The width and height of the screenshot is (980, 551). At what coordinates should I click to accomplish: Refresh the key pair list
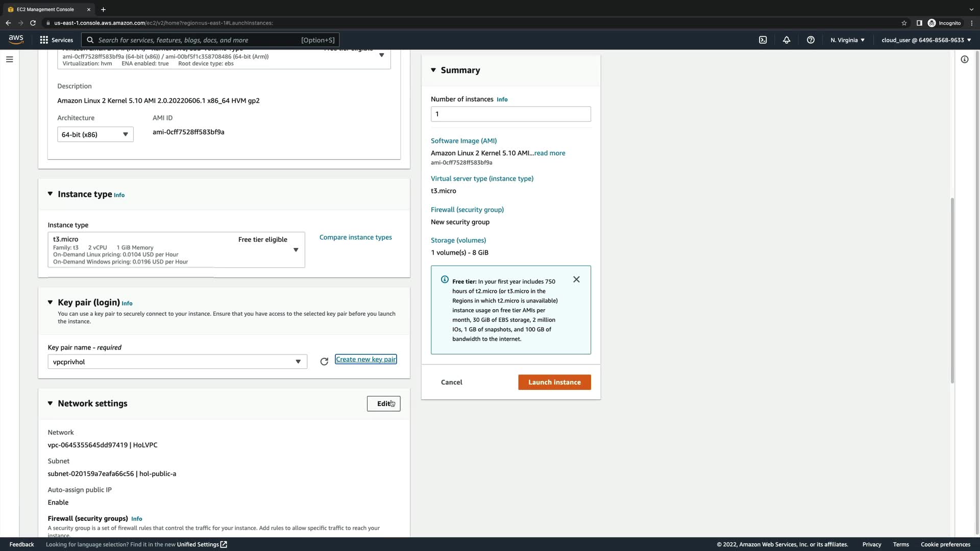[324, 362]
